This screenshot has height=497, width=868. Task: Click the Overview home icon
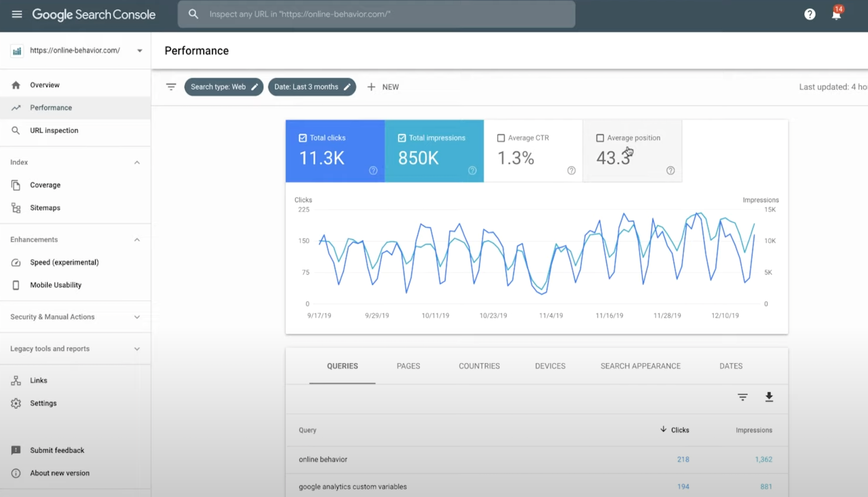[x=16, y=85]
